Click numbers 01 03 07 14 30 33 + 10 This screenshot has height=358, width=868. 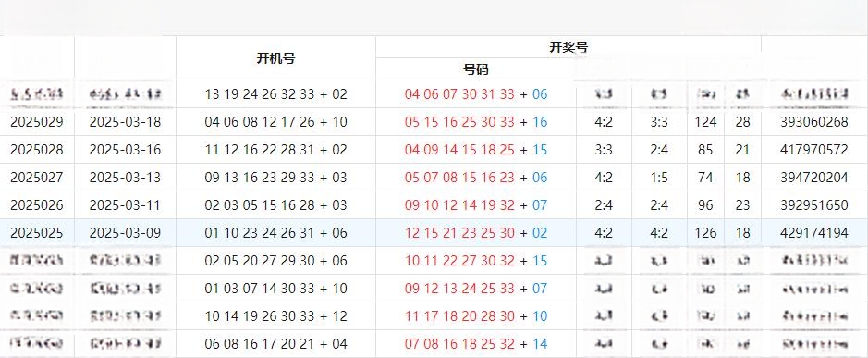click(275, 289)
